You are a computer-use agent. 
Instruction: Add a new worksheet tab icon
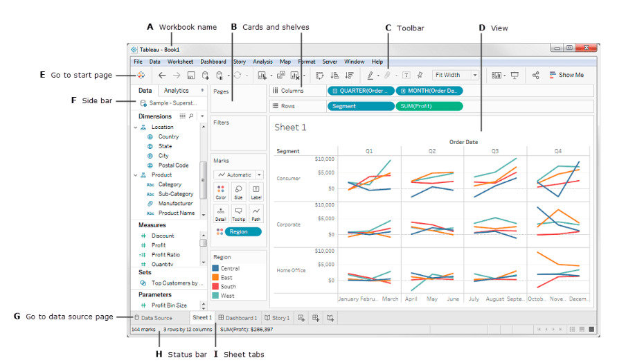(301, 318)
